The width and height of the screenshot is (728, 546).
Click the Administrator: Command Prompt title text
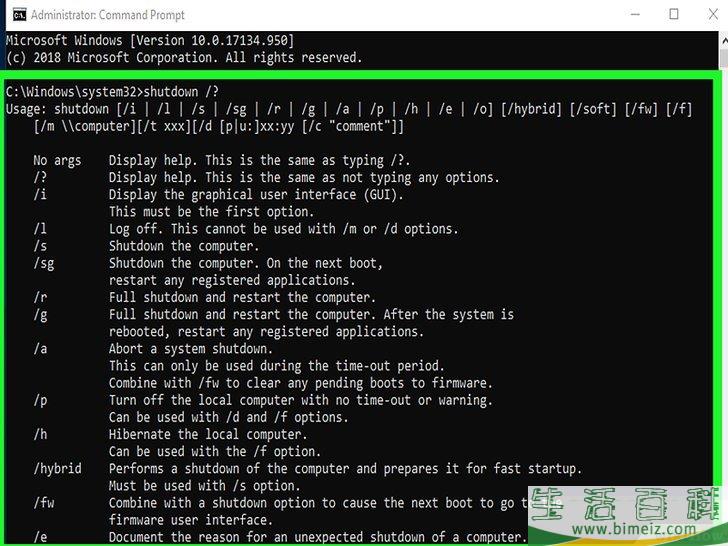108,15
